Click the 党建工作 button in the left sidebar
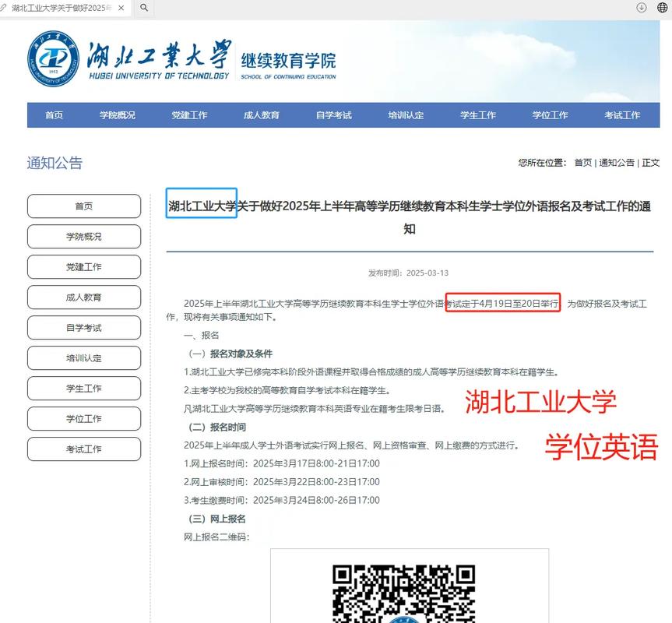The image size is (672, 623). 83,266
